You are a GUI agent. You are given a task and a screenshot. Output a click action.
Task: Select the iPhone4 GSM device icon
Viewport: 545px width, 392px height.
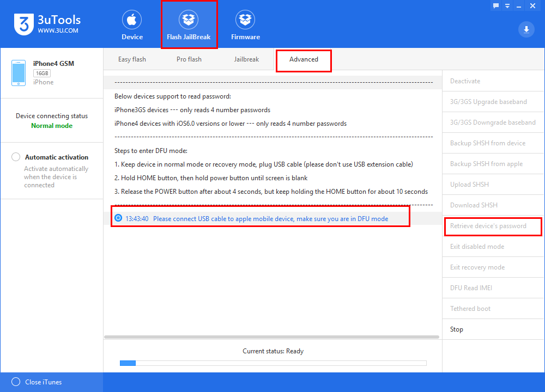tap(19, 73)
